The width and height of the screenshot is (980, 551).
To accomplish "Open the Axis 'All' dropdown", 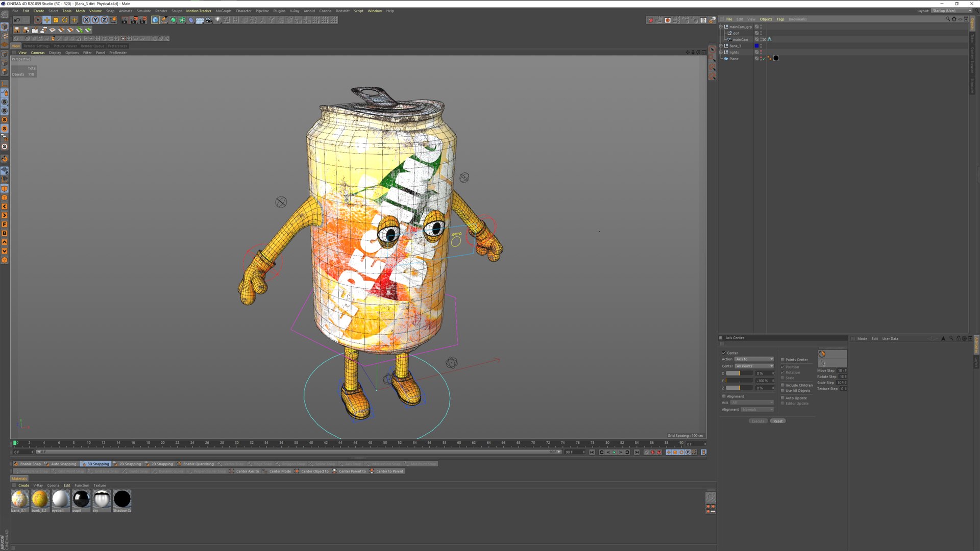I will (752, 403).
